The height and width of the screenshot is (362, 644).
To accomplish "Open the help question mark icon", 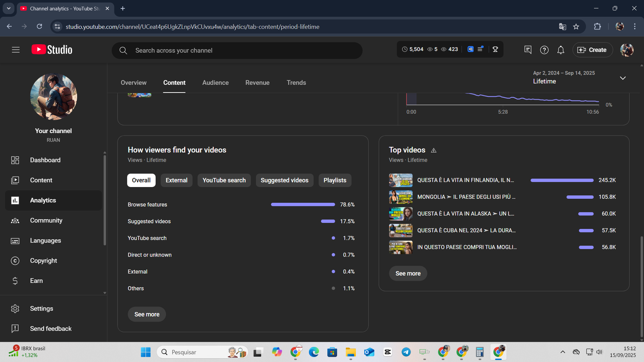I will click(544, 50).
